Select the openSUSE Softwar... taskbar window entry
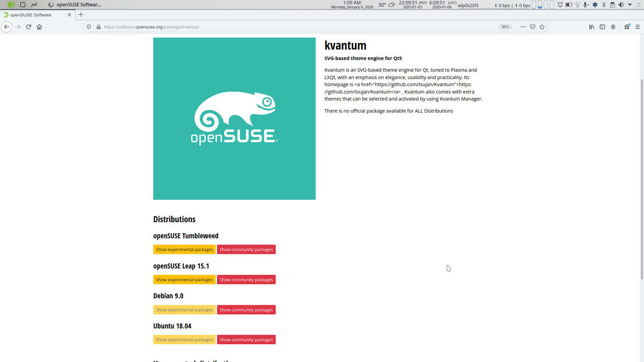The image size is (644, 362). tap(75, 4)
